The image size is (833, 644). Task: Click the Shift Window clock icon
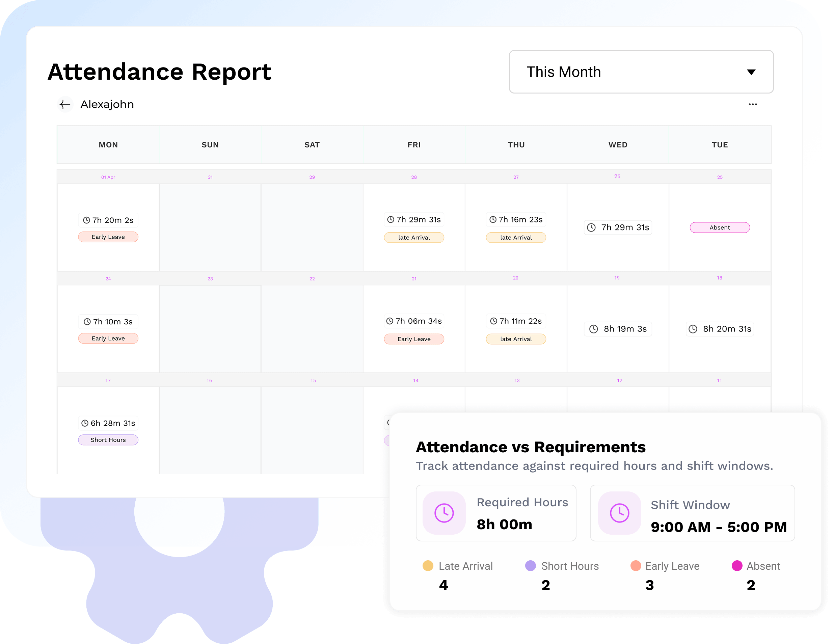point(619,513)
